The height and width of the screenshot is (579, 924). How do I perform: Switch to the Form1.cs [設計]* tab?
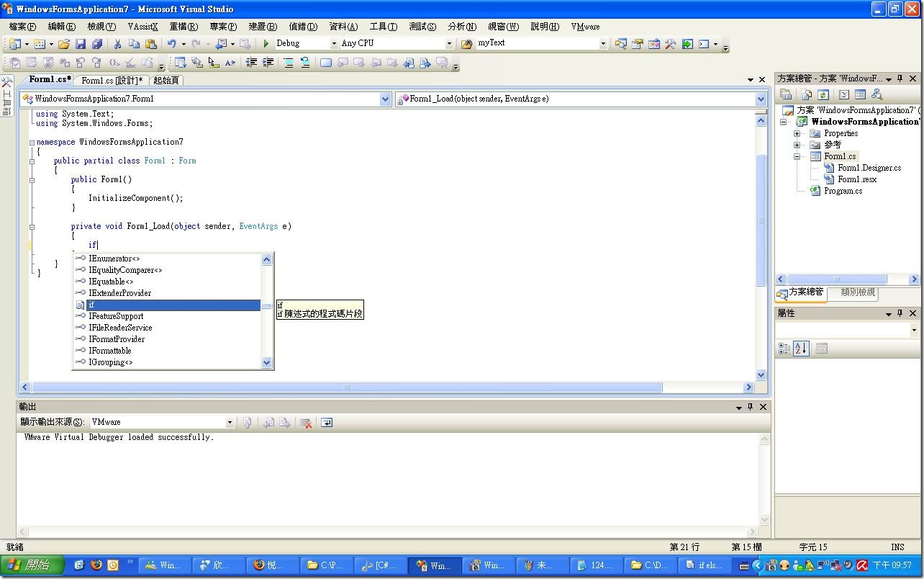coord(112,80)
